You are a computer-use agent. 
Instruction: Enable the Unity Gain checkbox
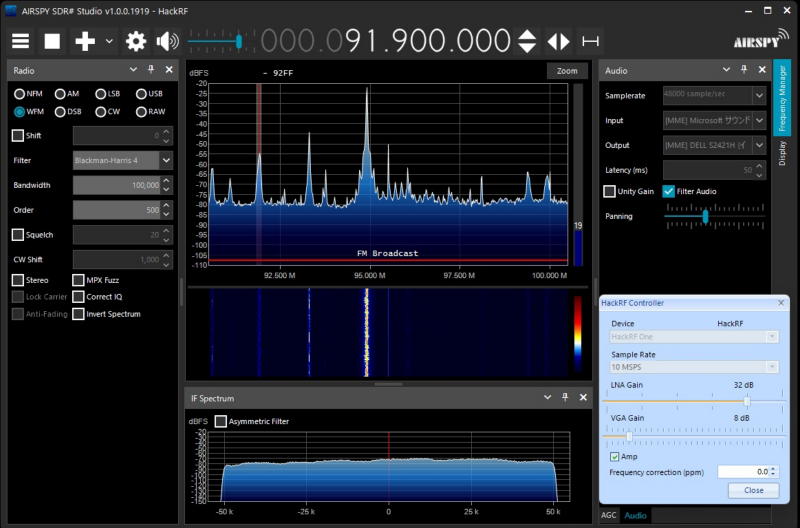point(609,191)
